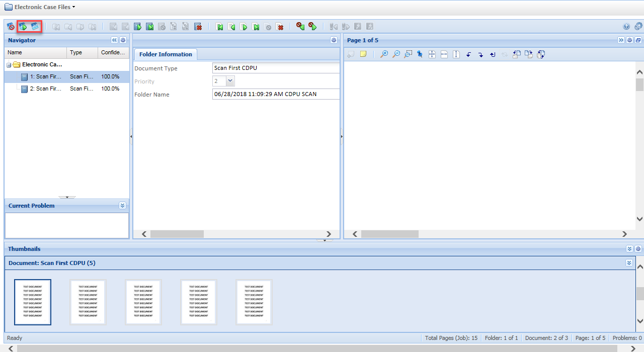644x352 pixels.
Task: Click the red circle-slash icon at toolbar start
Action: click(x=11, y=27)
